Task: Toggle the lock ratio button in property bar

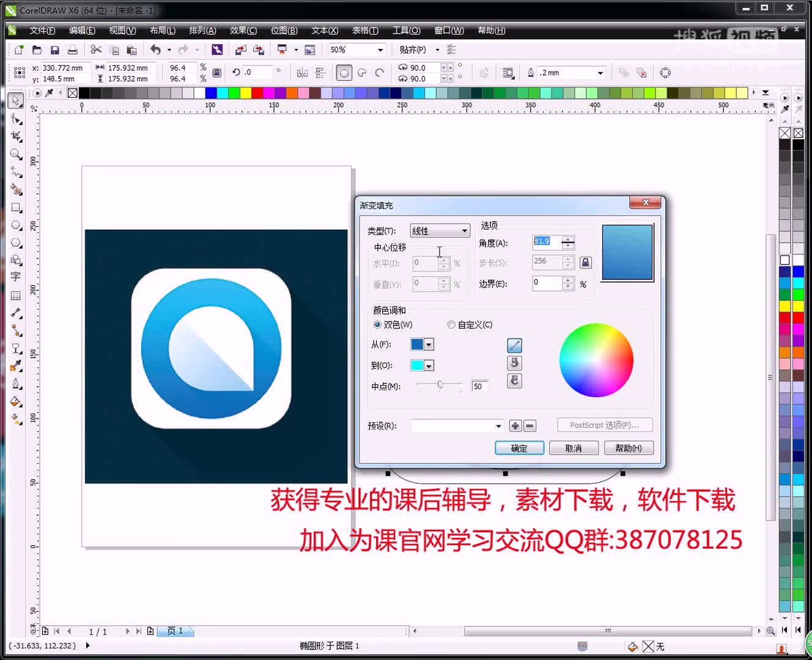Action: [x=216, y=73]
